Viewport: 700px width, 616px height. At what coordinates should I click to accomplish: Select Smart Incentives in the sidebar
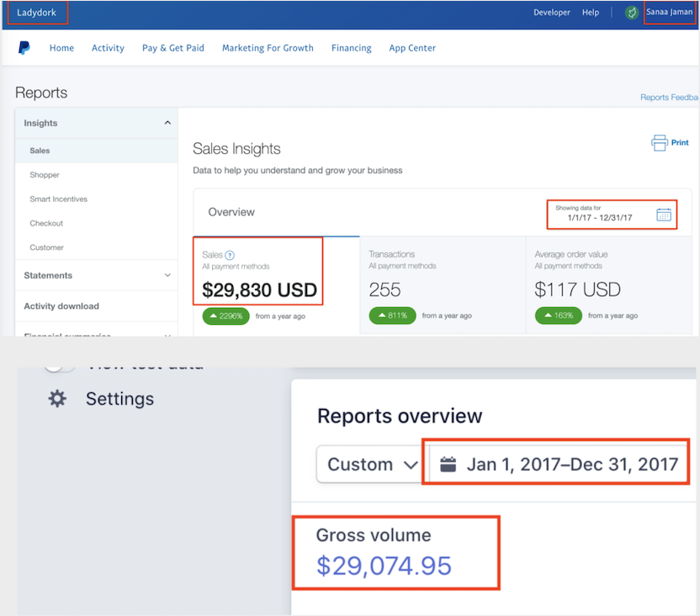click(97, 199)
